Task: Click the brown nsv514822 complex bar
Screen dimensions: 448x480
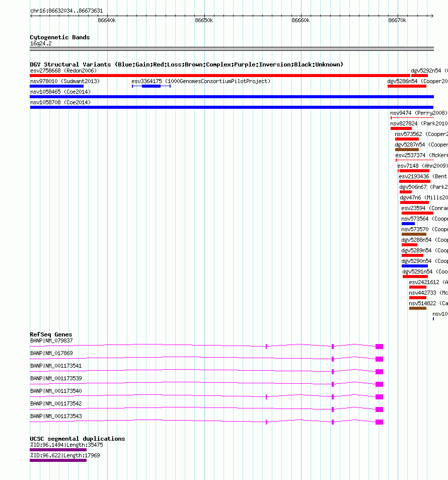Action: 417,308
